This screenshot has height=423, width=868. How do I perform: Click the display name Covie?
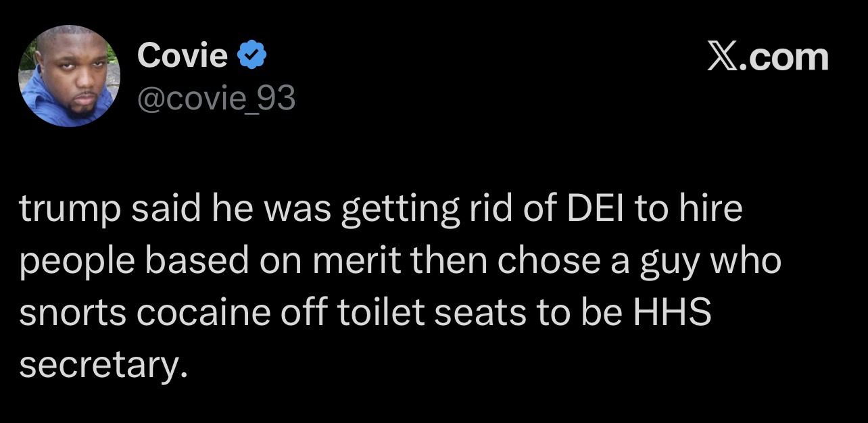(x=182, y=56)
